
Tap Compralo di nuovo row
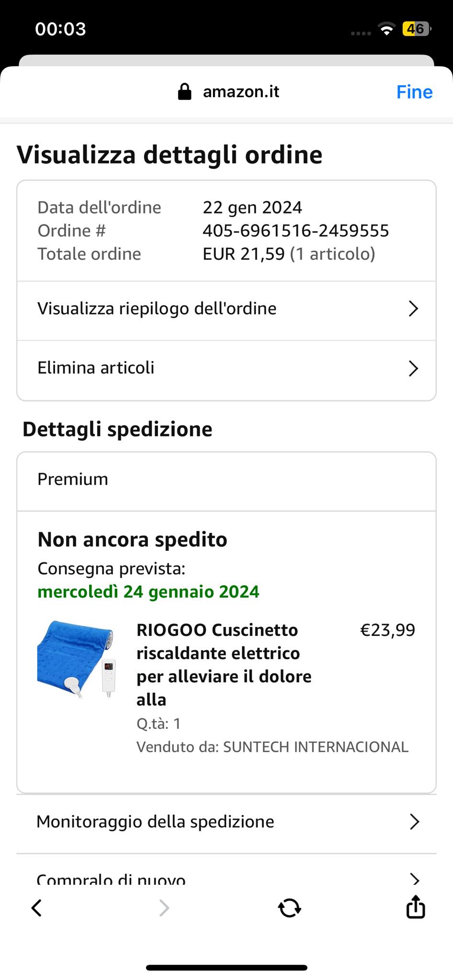pos(111,879)
